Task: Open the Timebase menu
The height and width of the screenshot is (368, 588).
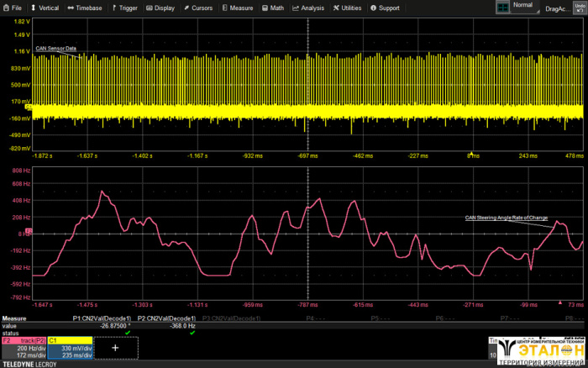Action: (85, 8)
